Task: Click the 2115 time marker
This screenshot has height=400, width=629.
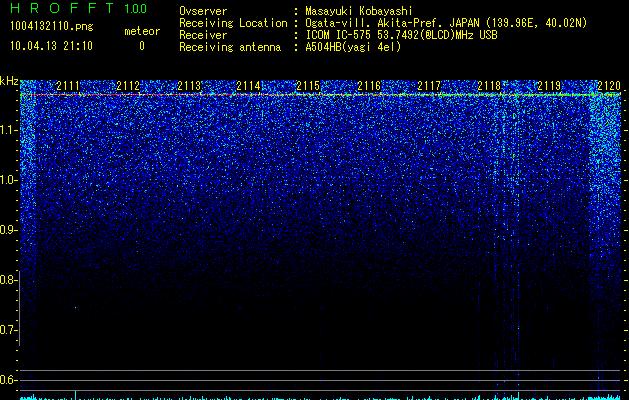Action: (308, 85)
